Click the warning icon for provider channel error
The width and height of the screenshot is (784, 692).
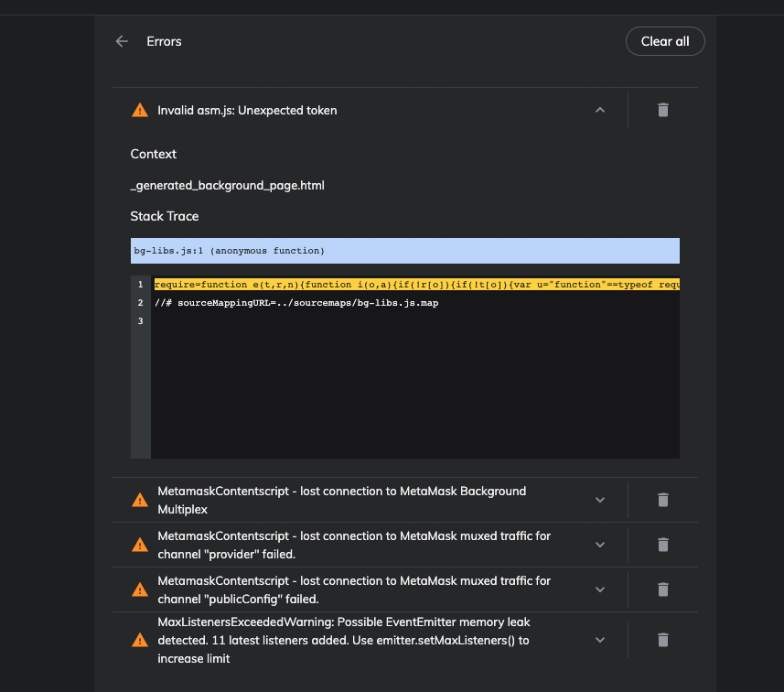point(139,545)
